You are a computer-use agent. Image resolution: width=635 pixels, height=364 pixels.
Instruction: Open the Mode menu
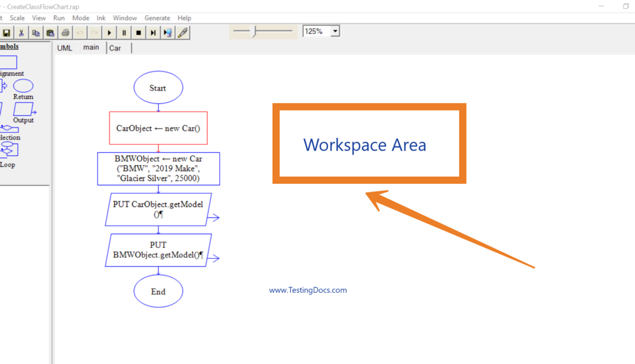(x=80, y=18)
